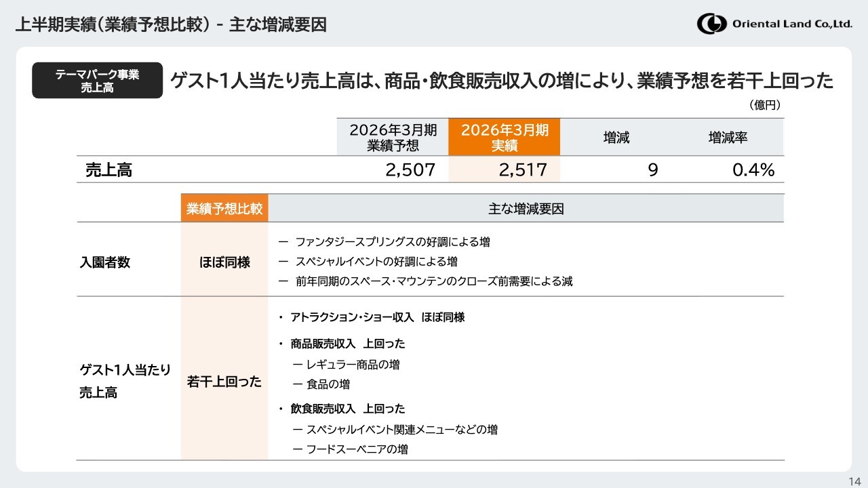
Task: Click the 飲食販売収入 上回った bullet
Action: [x=347, y=409]
